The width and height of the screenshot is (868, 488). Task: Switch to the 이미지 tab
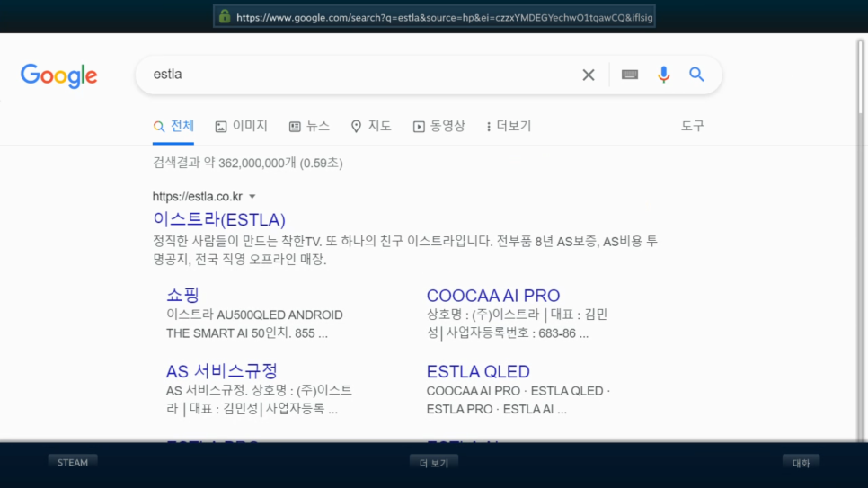click(x=242, y=127)
